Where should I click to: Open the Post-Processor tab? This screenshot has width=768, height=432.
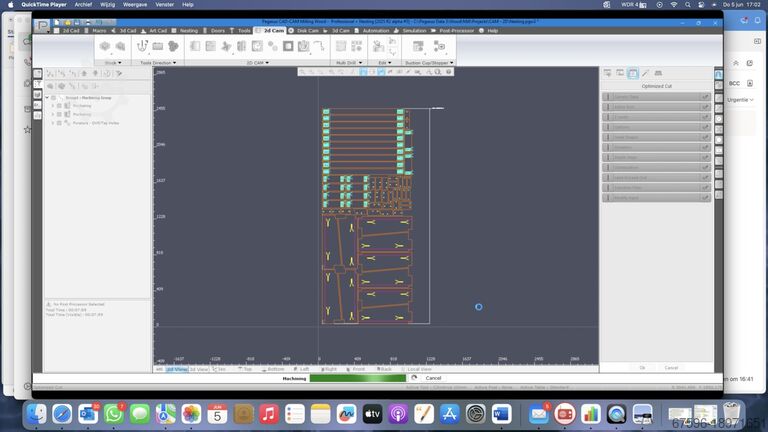coord(457,31)
